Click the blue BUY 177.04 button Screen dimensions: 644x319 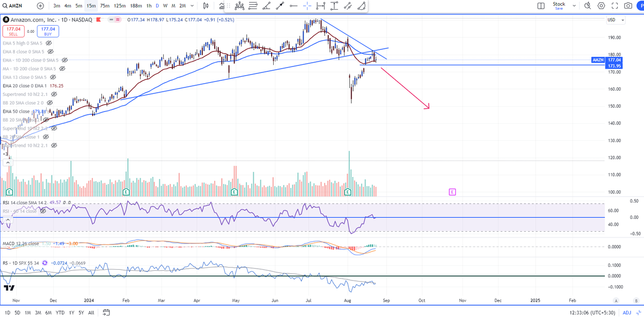pyautogui.click(x=48, y=31)
